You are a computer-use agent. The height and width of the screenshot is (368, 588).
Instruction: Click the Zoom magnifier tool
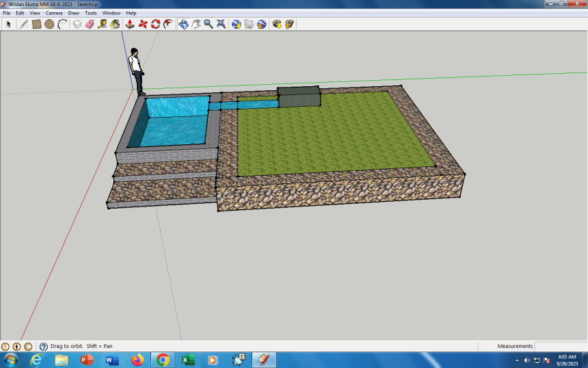tap(208, 24)
